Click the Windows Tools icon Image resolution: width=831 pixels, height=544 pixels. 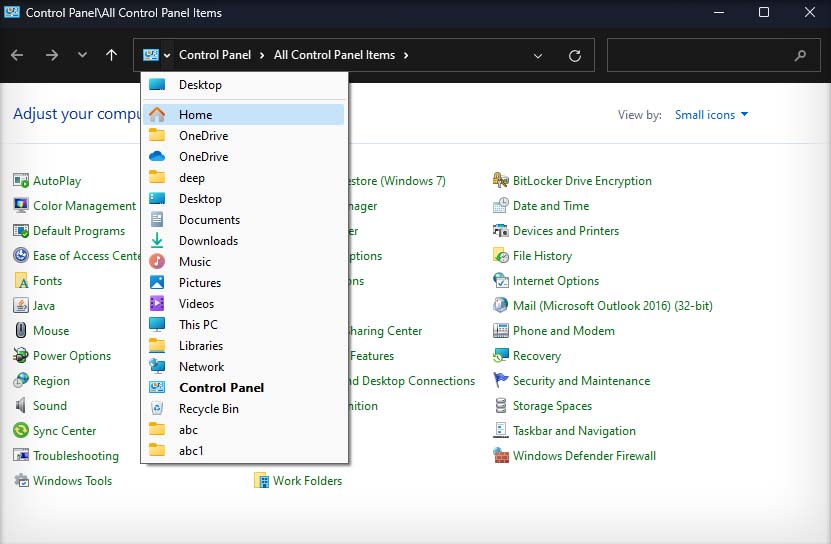point(21,480)
